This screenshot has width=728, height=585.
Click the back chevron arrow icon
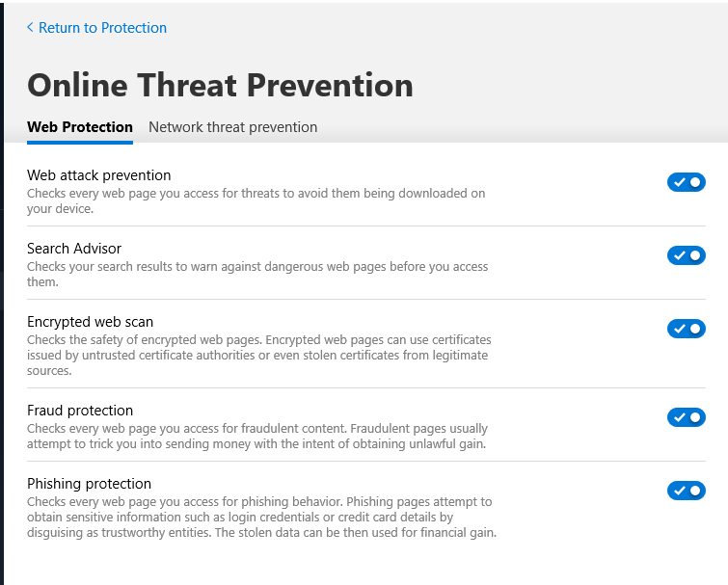point(30,28)
